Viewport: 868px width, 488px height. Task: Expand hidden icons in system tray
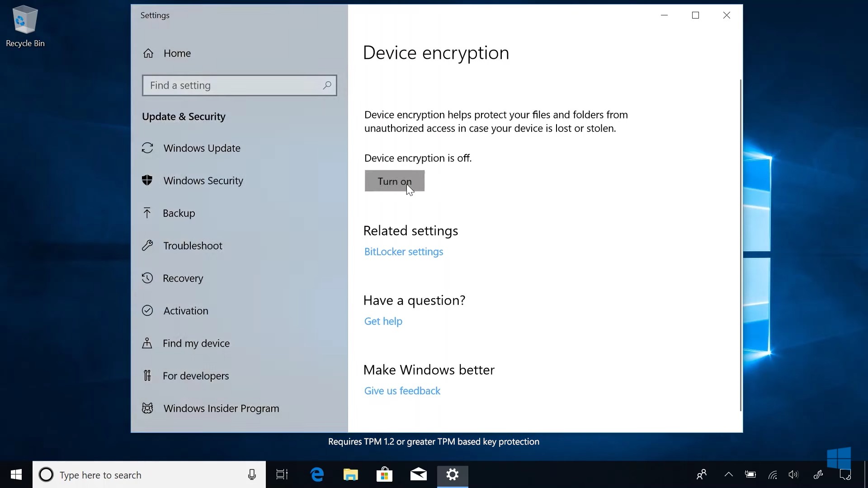pyautogui.click(x=728, y=475)
